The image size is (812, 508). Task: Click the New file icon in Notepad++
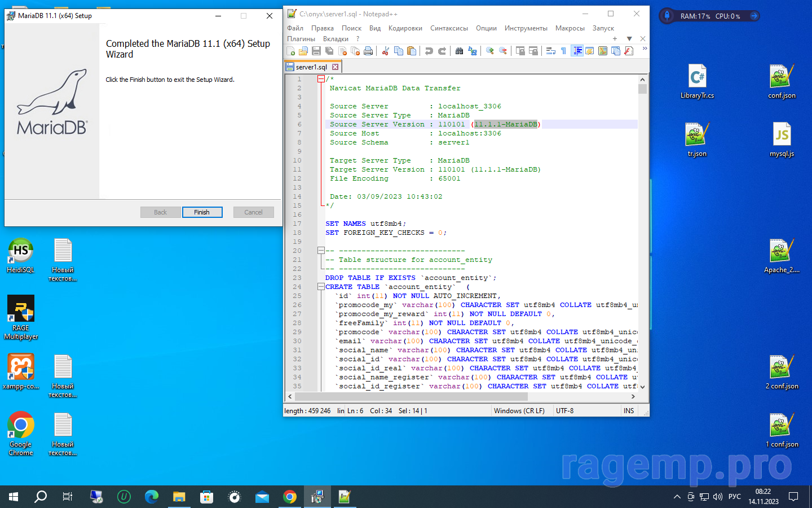pos(291,51)
